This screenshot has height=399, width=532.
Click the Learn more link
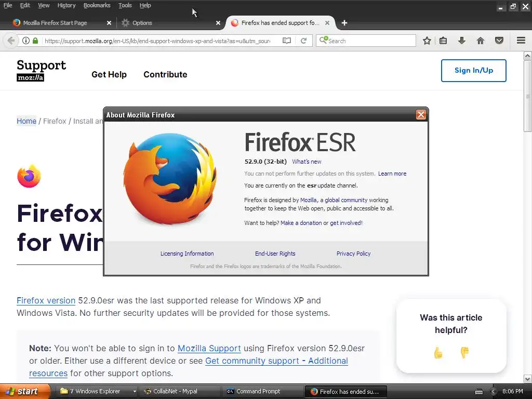[x=392, y=174]
